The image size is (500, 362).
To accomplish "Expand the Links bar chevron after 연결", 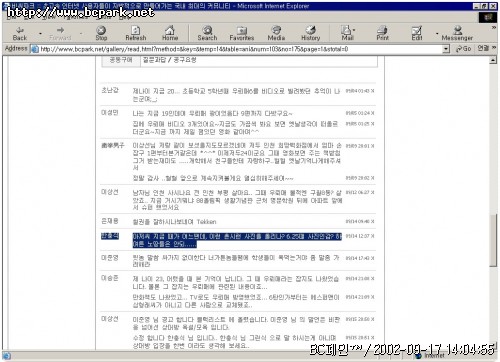I will coord(494,48).
